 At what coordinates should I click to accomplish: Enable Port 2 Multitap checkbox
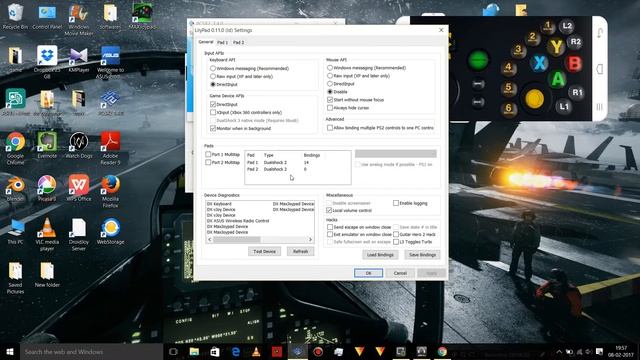(x=208, y=162)
